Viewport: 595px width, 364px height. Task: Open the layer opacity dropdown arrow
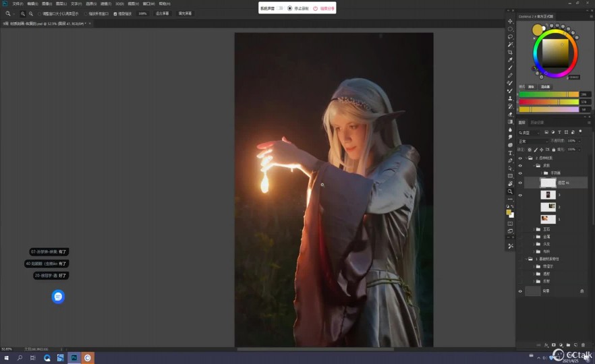pos(579,141)
